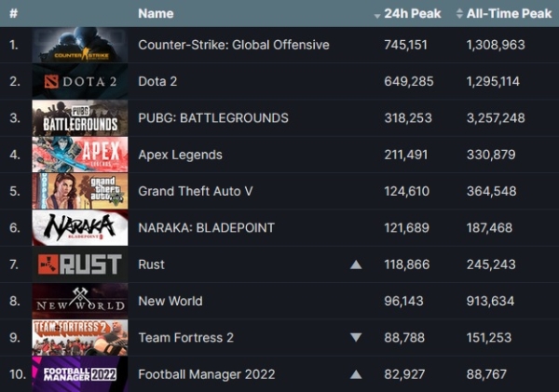Click the down-arrow indicator beside Team Fortress 2

(355, 337)
